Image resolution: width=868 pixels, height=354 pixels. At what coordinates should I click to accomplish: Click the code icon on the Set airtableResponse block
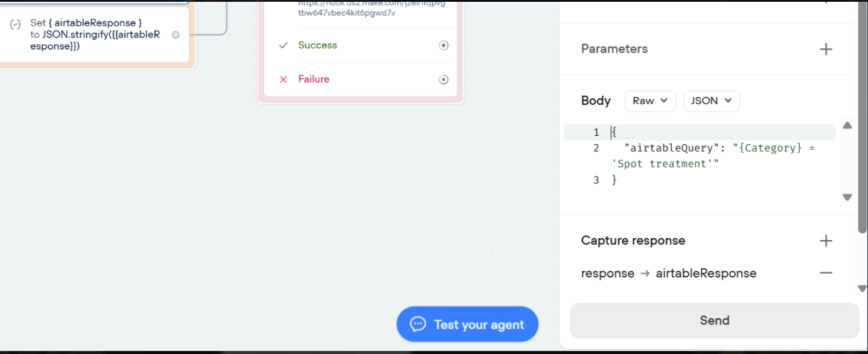pos(16,24)
